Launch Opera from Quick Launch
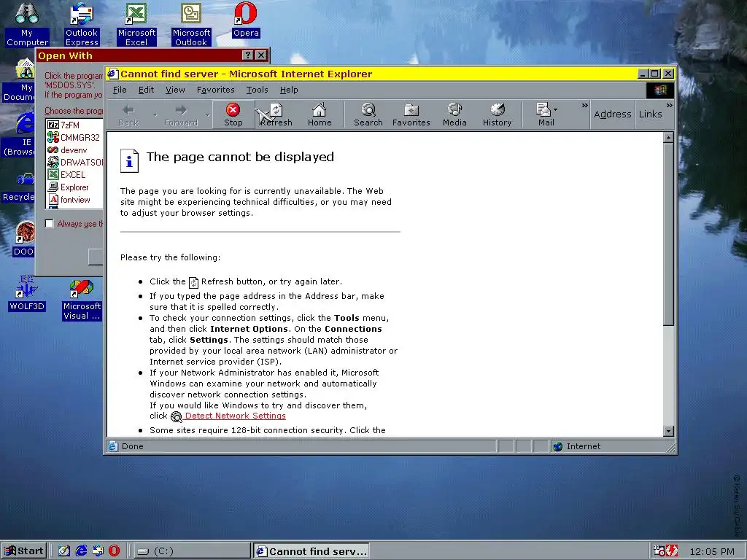The image size is (747, 560). pyautogui.click(x=114, y=551)
